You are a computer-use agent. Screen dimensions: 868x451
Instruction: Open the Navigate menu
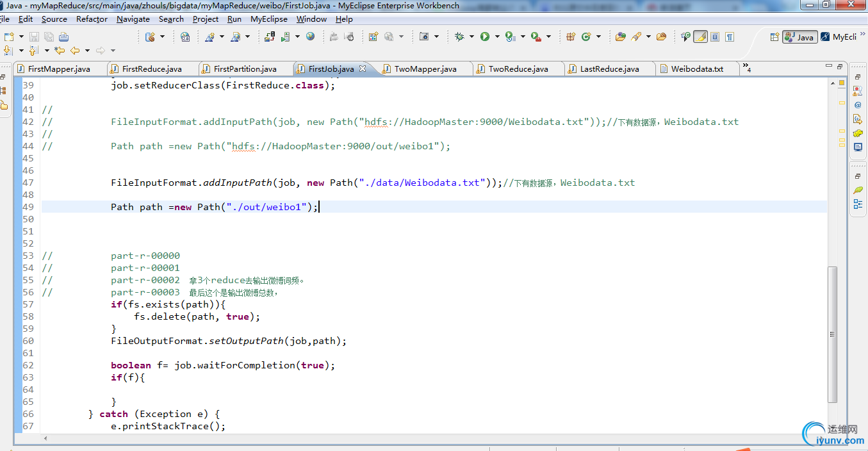pos(133,19)
